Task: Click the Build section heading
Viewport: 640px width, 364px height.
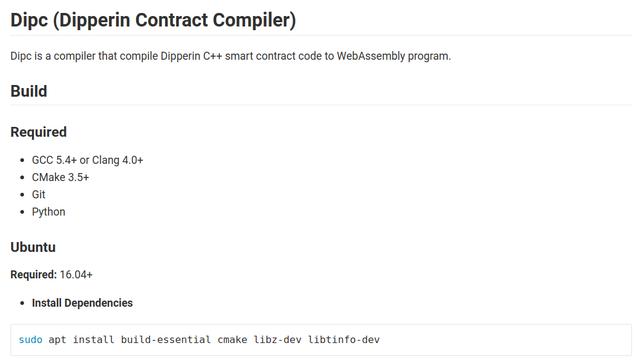Action: point(29,91)
